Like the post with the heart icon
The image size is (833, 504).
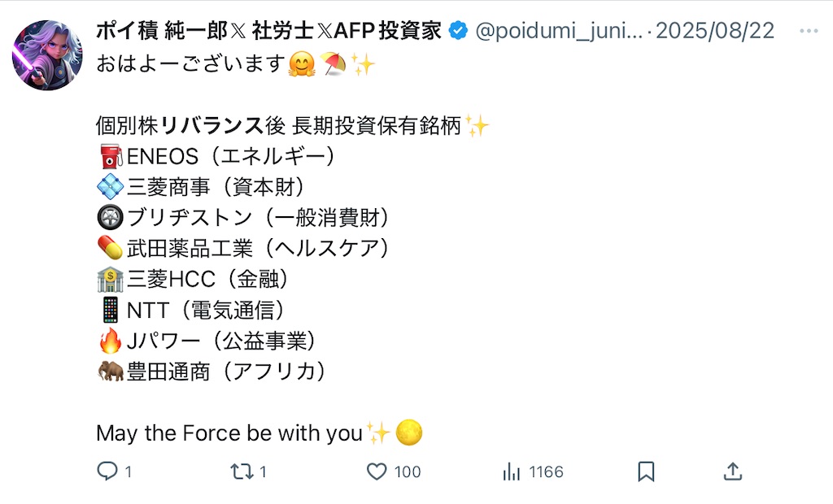pyautogui.click(x=376, y=471)
